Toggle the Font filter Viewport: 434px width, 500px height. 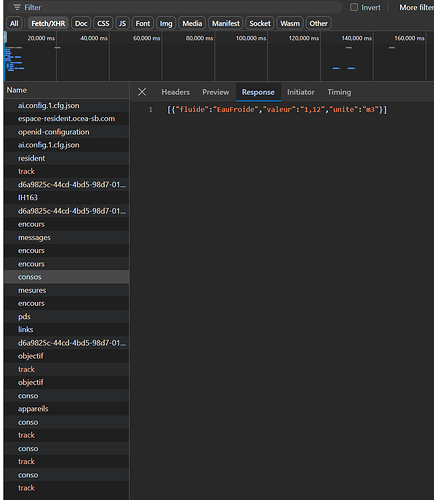[x=143, y=23]
